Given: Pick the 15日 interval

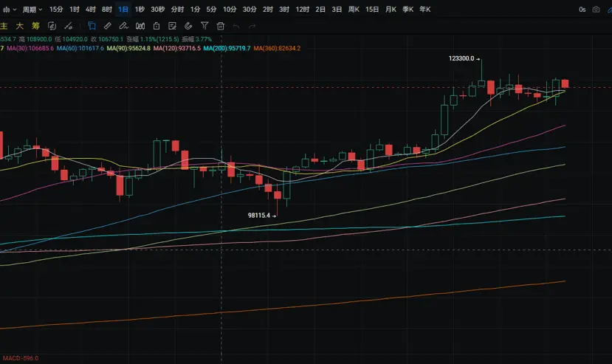Looking at the screenshot, I should (x=372, y=10).
